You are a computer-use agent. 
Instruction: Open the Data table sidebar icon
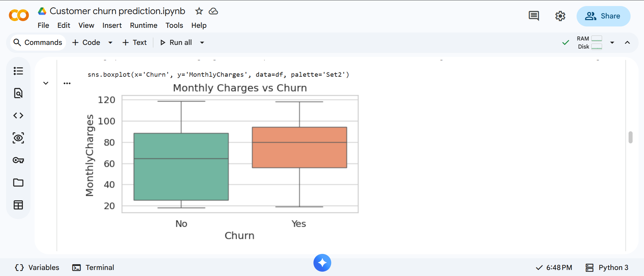18,205
